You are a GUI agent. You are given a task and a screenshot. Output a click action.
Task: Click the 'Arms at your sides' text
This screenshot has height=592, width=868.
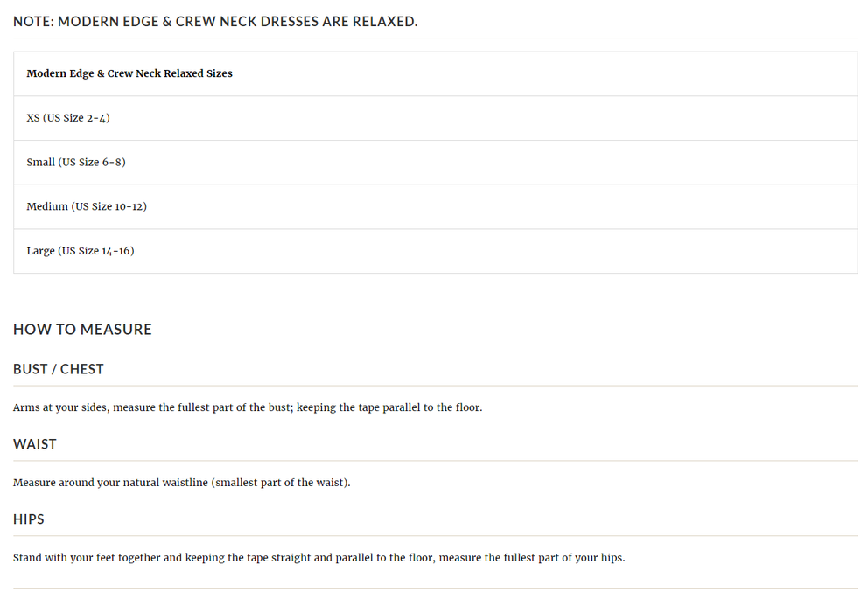coord(59,407)
